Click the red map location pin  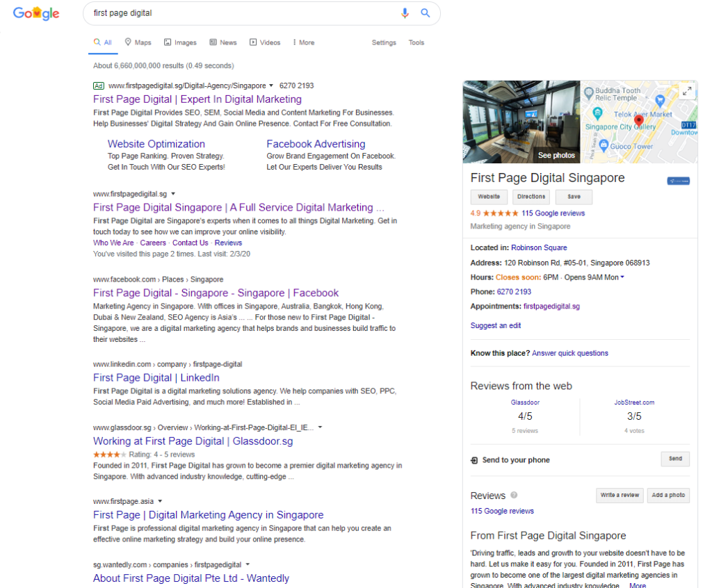click(x=639, y=121)
